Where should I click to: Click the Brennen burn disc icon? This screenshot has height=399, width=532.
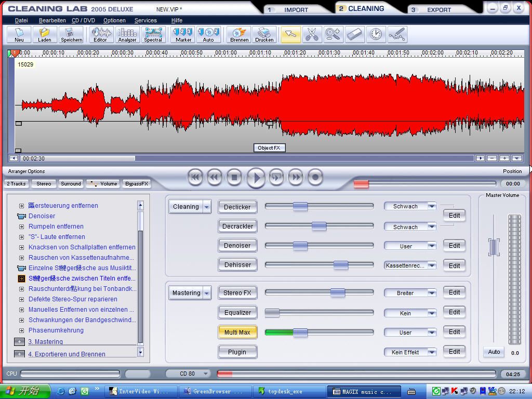[x=239, y=35]
